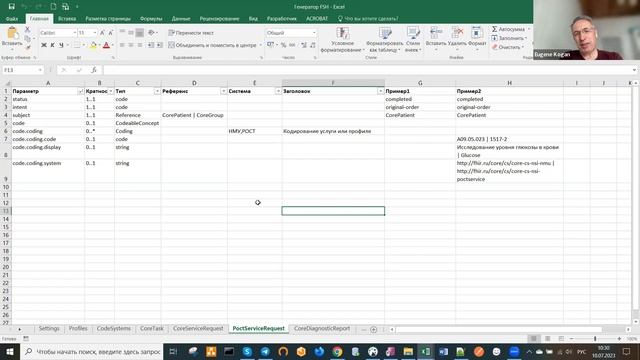Pick the red font color A swatch
Screen dimensions: 640x360
106,45
